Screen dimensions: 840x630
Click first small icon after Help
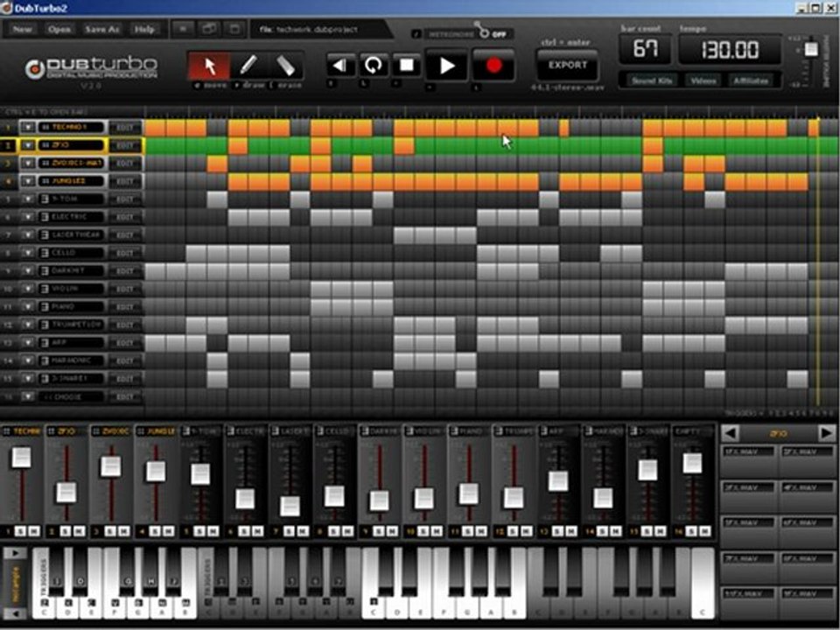pyautogui.click(x=183, y=29)
